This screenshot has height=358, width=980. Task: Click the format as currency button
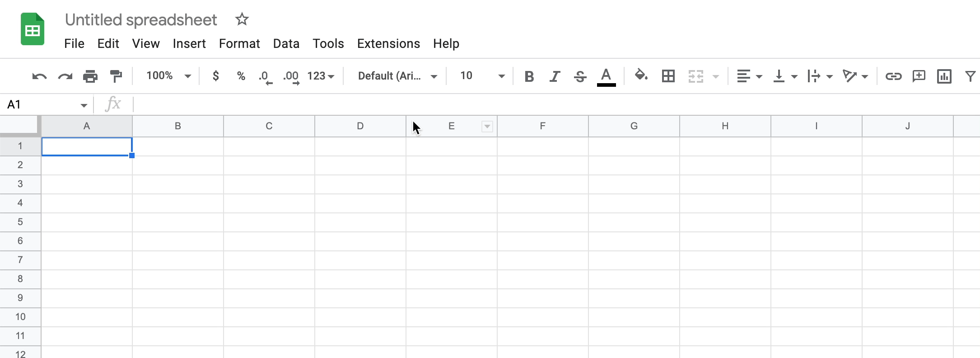[216, 76]
